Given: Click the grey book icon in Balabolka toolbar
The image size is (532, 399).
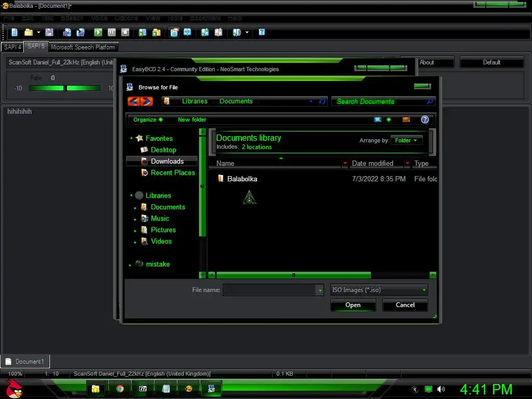Looking at the screenshot, I should pyautogui.click(x=219, y=32).
